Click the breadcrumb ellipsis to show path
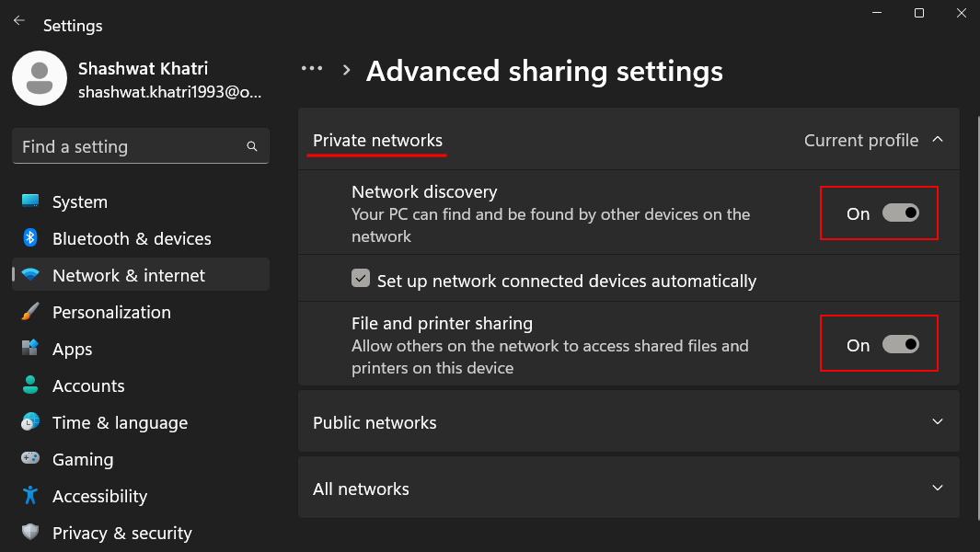This screenshot has height=552, width=980. (x=312, y=69)
